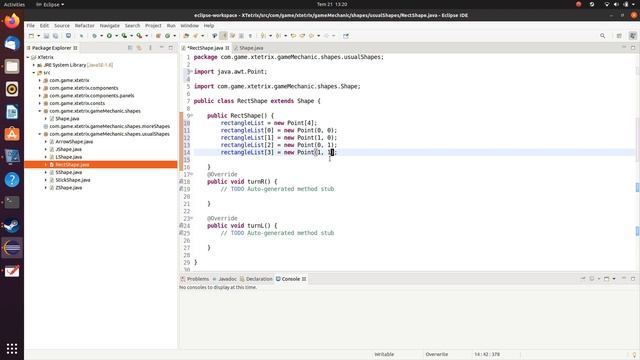
Task: Click the New file toolbar icon
Action: (31, 36)
